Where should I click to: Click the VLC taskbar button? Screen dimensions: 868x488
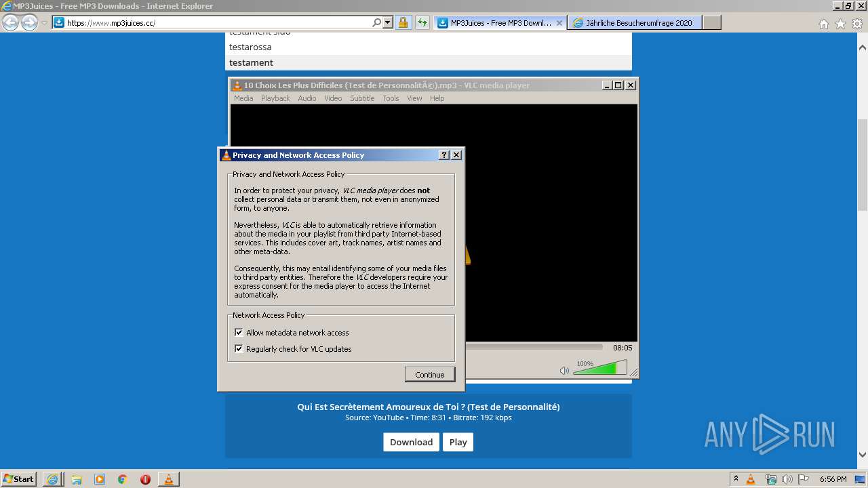pos(168,479)
